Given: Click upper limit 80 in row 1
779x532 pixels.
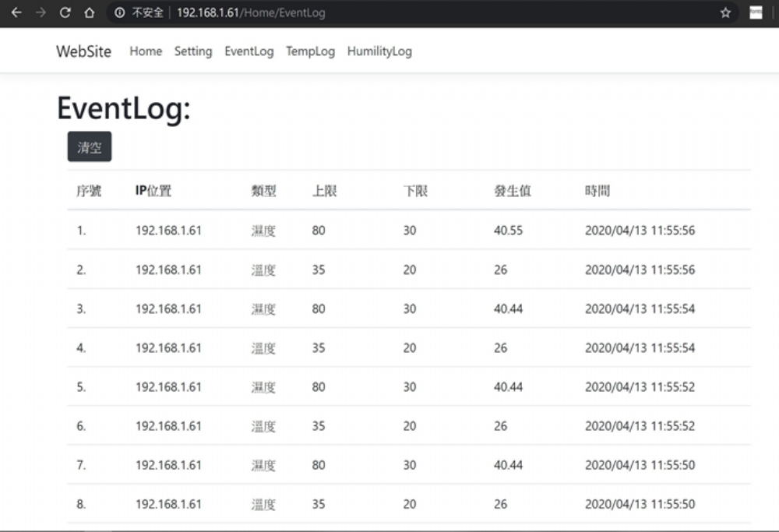Looking at the screenshot, I should (x=319, y=230).
